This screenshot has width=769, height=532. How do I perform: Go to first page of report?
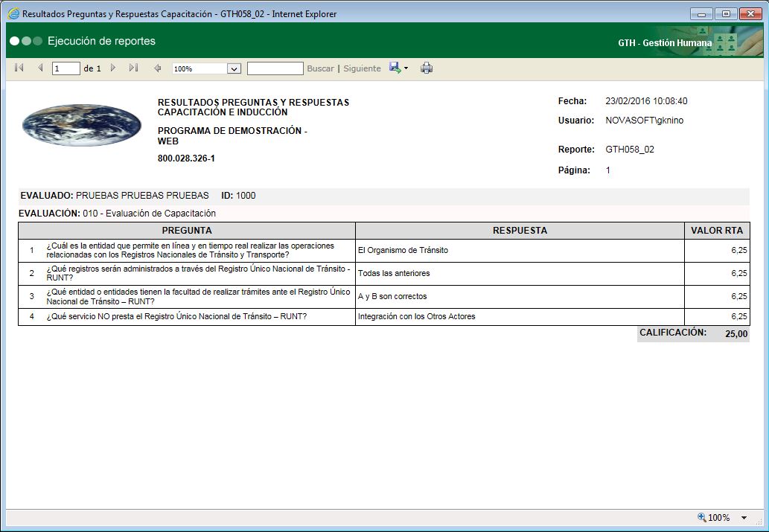tap(19, 68)
